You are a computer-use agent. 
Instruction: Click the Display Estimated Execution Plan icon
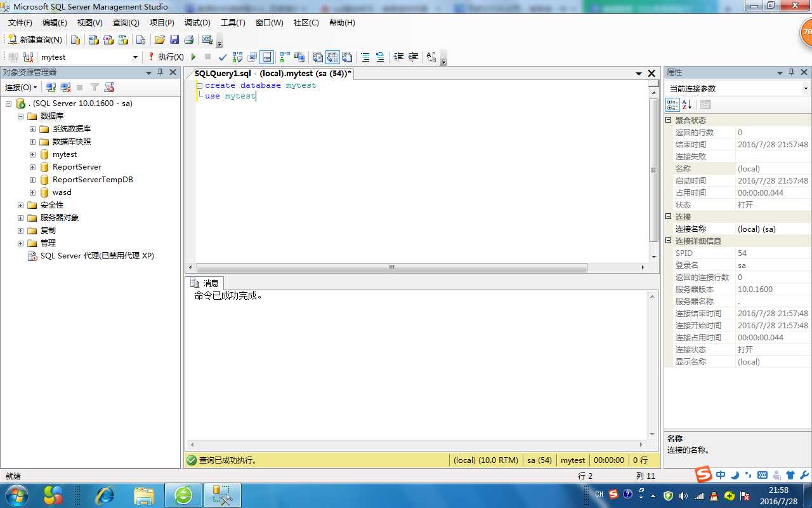pyautogui.click(x=237, y=57)
